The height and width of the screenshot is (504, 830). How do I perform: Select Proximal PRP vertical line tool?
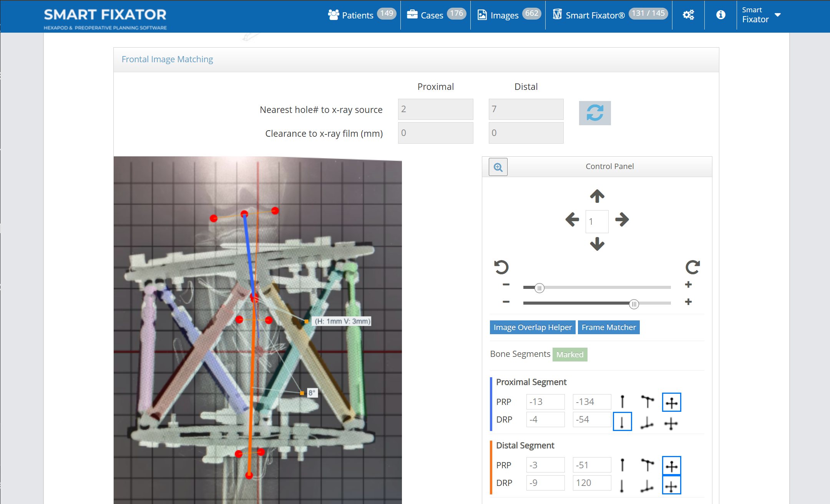(622, 402)
